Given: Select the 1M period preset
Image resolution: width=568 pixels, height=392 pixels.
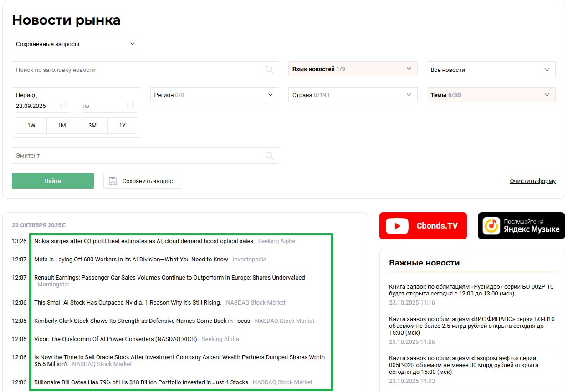Looking at the screenshot, I should tap(62, 126).
